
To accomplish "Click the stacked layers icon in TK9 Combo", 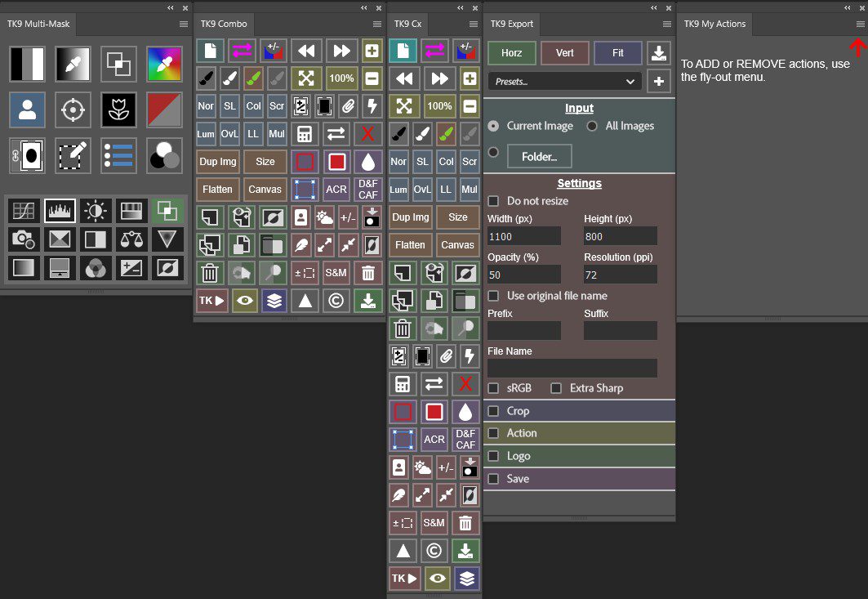I will coord(274,301).
